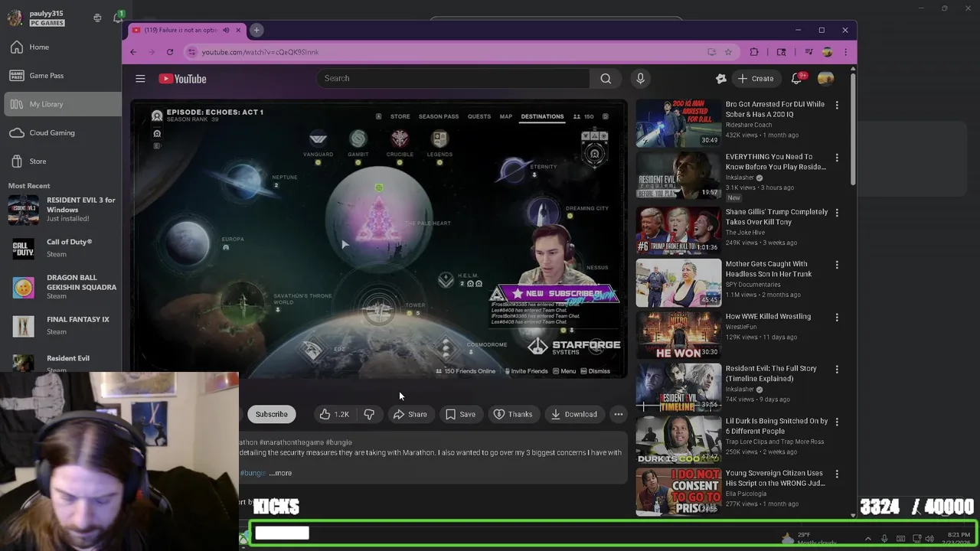Open options menu for 'Lil Durk' video
Image resolution: width=980 pixels, height=551 pixels.
click(837, 422)
